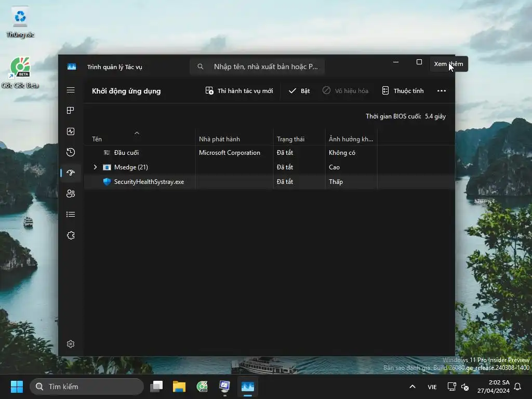
Task: Click the Windows Security shield icon in row
Action: (107, 182)
